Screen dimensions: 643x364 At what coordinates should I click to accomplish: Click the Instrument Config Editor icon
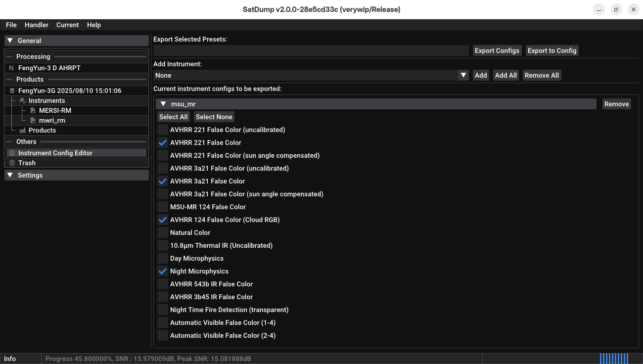click(x=12, y=153)
